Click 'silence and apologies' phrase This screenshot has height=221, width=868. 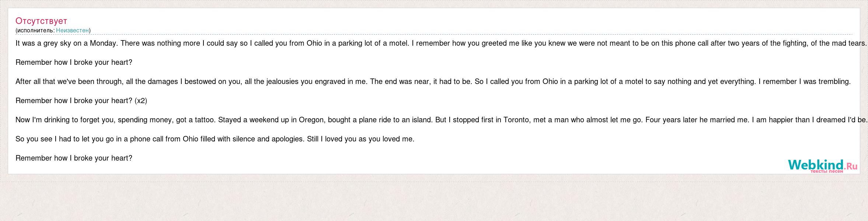(268, 139)
